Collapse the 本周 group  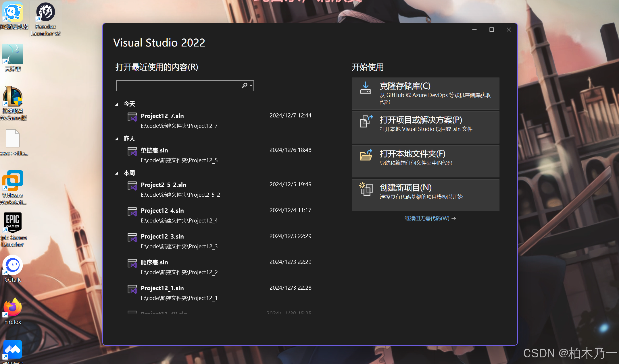117,173
